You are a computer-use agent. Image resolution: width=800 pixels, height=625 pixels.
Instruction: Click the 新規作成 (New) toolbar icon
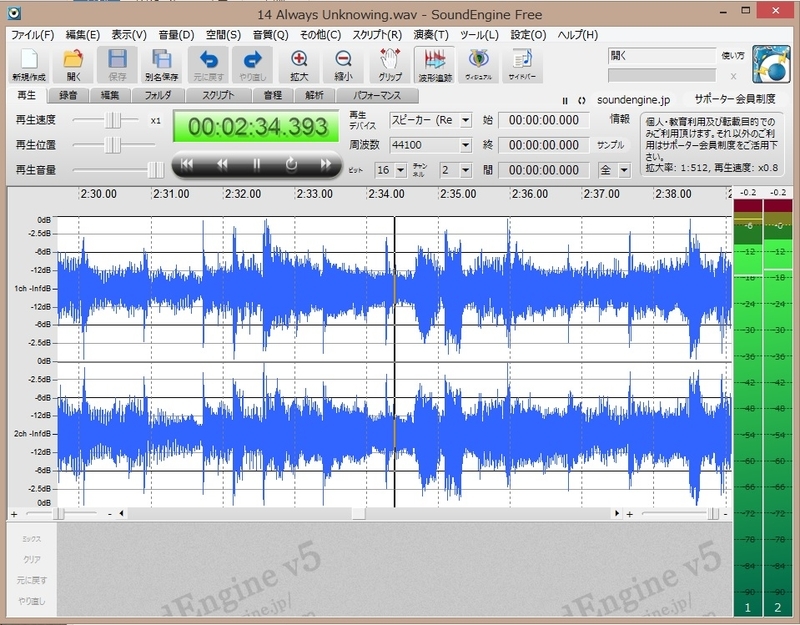pyautogui.click(x=29, y=65)
